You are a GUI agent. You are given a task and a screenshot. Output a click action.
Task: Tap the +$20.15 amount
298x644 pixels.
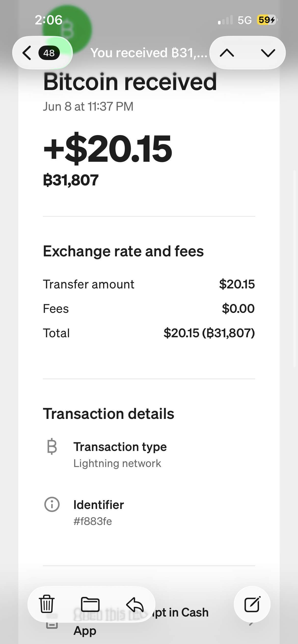[108, 148]
